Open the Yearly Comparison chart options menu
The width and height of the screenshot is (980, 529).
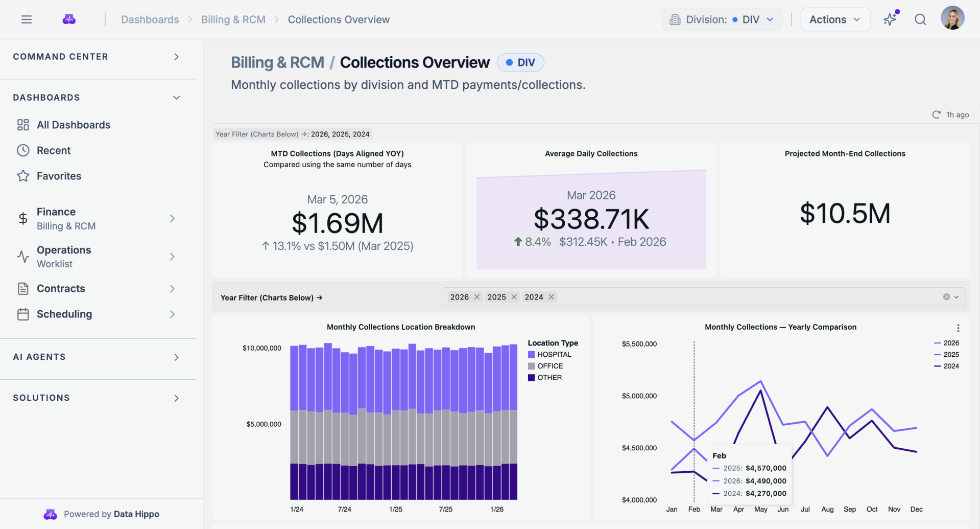click(958, 328)
